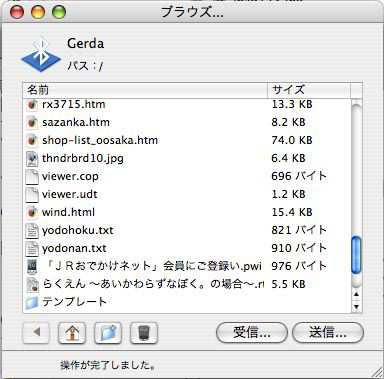This screenshot has height=379, width=384.
Task: Click the blue scrollbar thumb
Action: [x=356, y=255]
